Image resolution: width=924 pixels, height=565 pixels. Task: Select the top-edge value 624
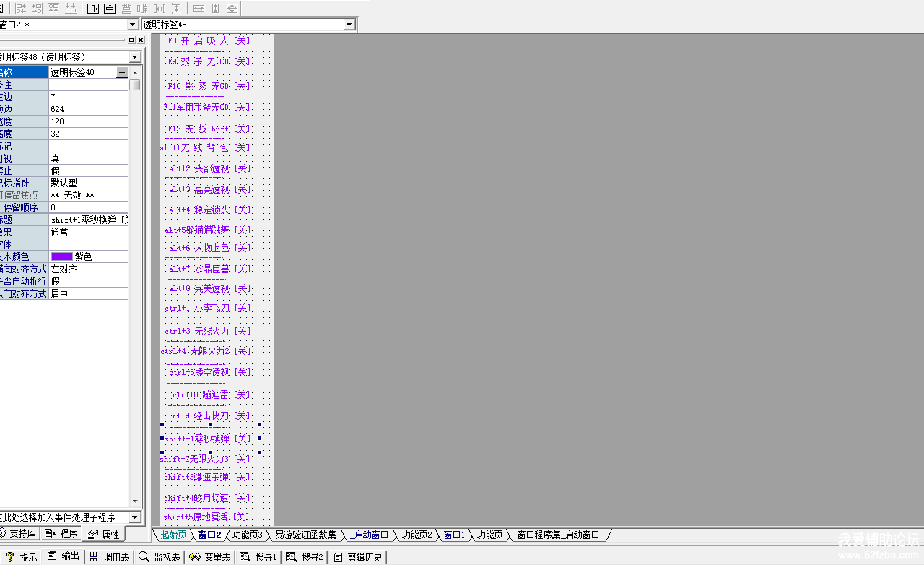pos(89,109)
